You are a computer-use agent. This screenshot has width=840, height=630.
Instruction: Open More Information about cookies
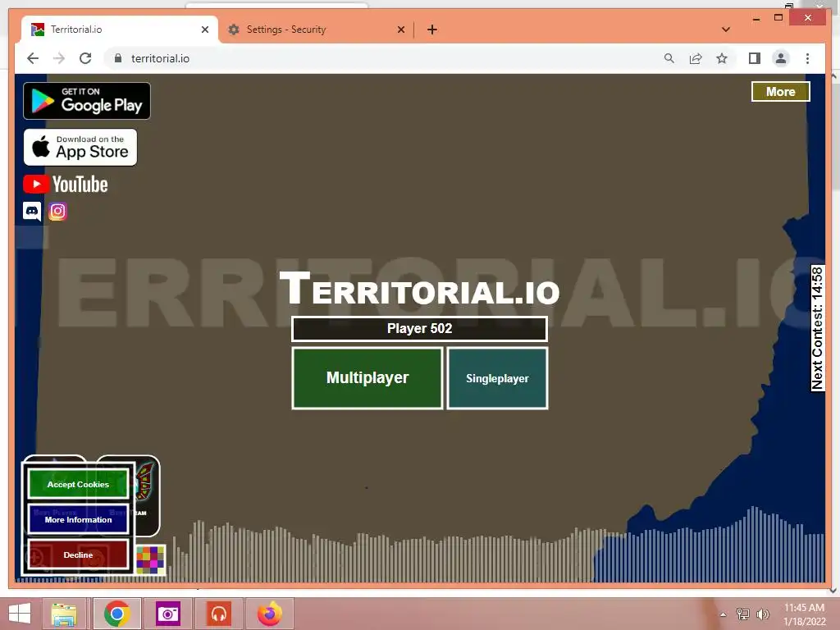78,519
